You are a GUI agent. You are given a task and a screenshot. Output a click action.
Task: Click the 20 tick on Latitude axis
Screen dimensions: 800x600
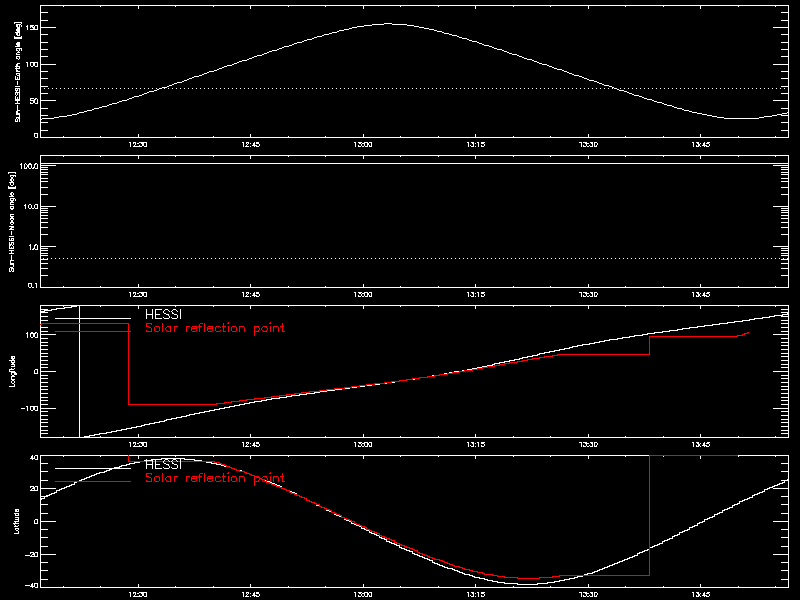(34, 489)
